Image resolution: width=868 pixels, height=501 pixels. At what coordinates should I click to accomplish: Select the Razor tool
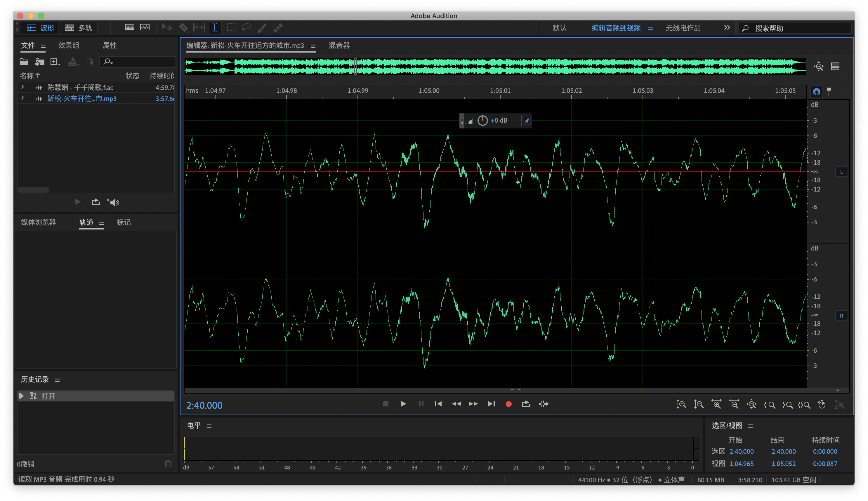pyautogui.click(x=183, y=27)
